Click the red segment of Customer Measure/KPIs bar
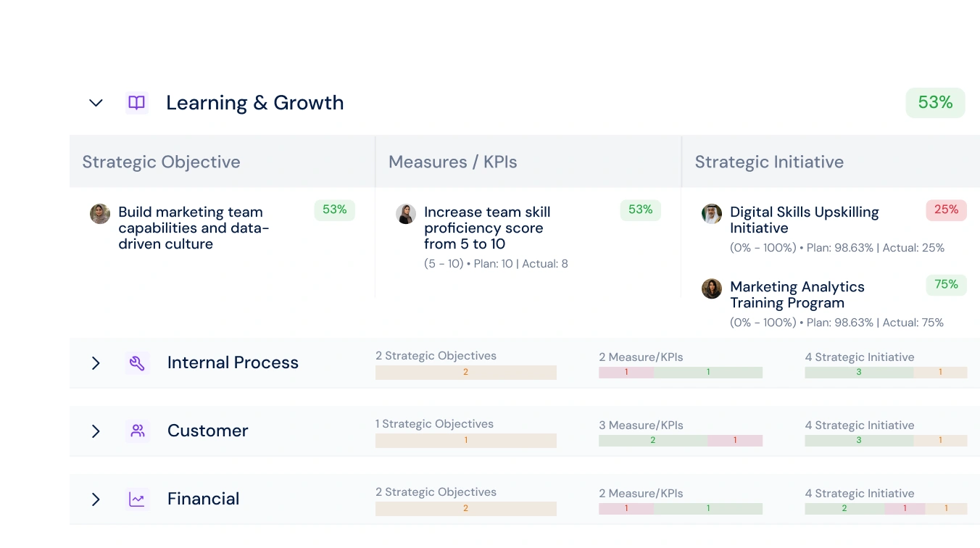The height and width of the screenshot is (548, 980). [x=735, y=441]
